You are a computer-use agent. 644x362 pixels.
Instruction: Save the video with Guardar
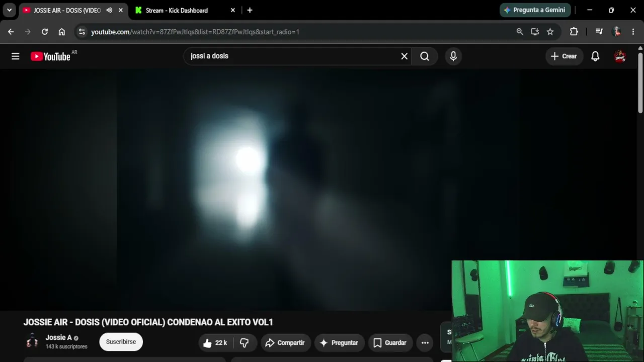click(390, 343)
